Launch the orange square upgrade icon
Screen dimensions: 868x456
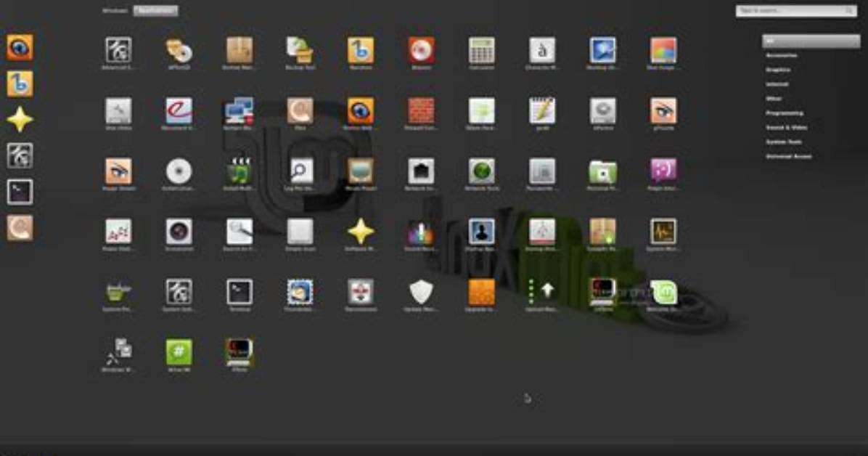pos(482,292)
